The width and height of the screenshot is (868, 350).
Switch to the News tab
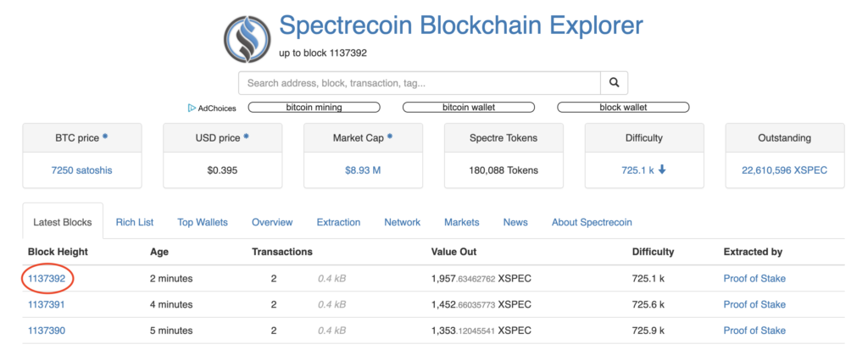click(515, 222)
